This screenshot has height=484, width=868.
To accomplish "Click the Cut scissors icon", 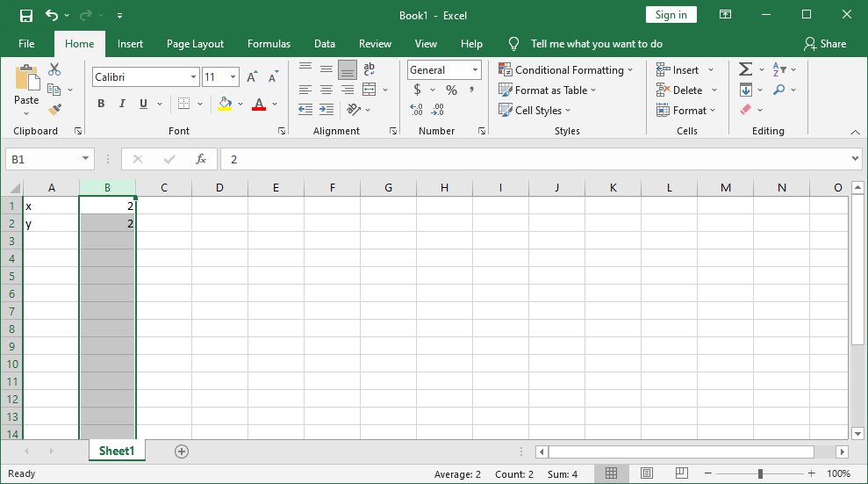I will tap(54, 69).
